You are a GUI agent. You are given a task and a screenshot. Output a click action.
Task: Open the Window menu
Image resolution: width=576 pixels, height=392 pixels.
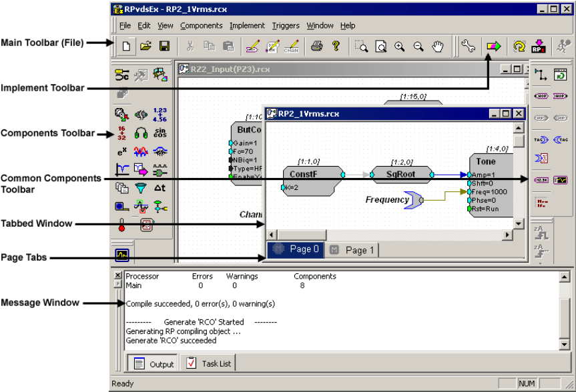click(320, 26)
